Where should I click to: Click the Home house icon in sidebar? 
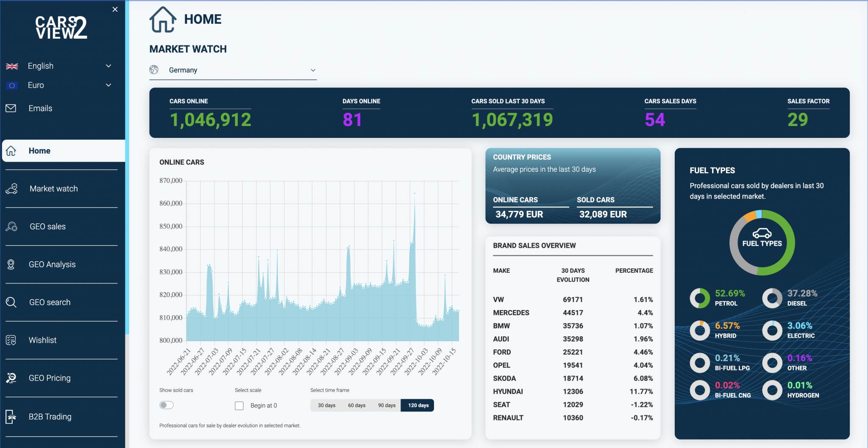point(11,151)
